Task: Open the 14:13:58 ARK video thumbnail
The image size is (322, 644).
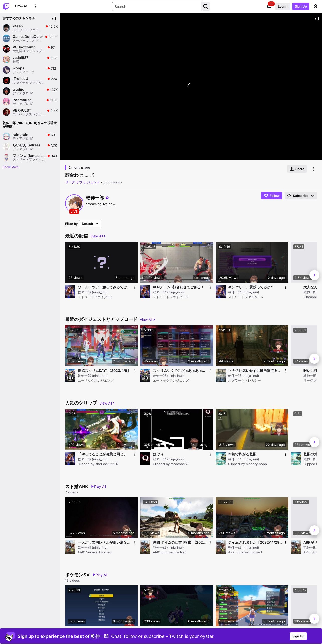Action: 177,517
